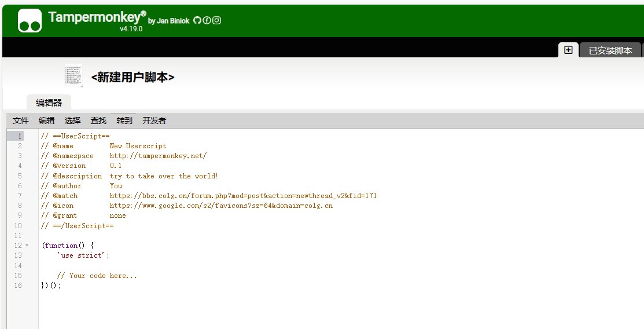Click the script thumbnail icon beside title
644x329 pixels.
tap(73, 76)
